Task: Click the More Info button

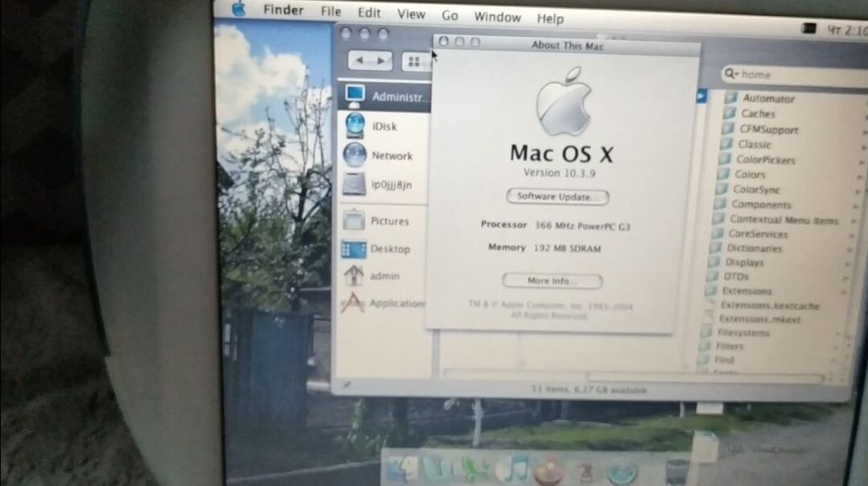Action: [x=552, y=280]
